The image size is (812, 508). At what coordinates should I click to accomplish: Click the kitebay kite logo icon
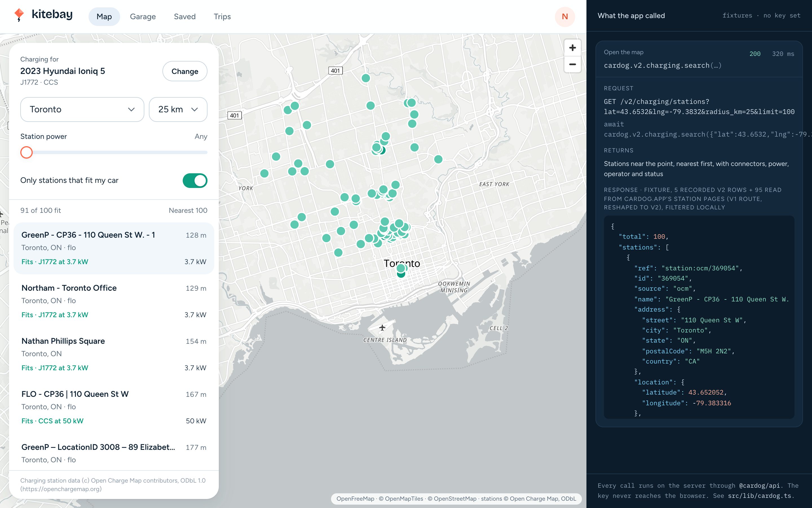19,15
